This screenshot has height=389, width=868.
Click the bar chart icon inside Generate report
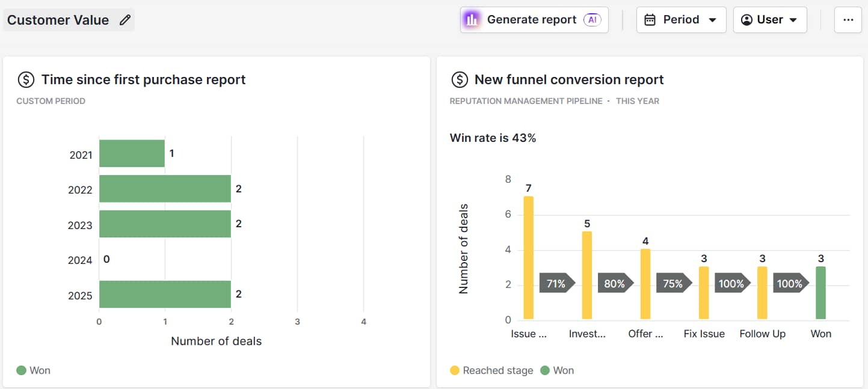click(x=472, y=20)
